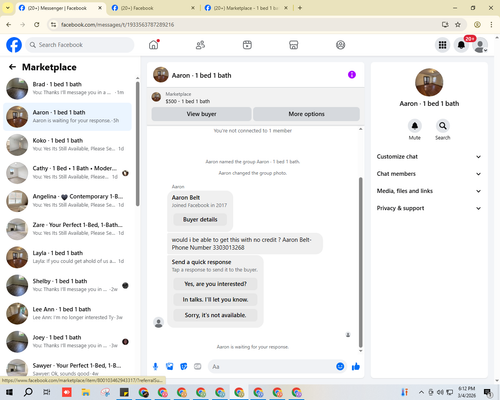Open the Koko - 1 bed 1 bath conversation
Viewport: 500px width, 400px height.
tap(67, 145)
